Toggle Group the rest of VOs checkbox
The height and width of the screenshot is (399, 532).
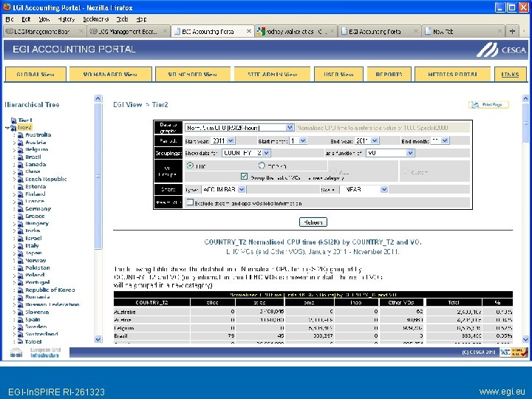tap(244, 177)
